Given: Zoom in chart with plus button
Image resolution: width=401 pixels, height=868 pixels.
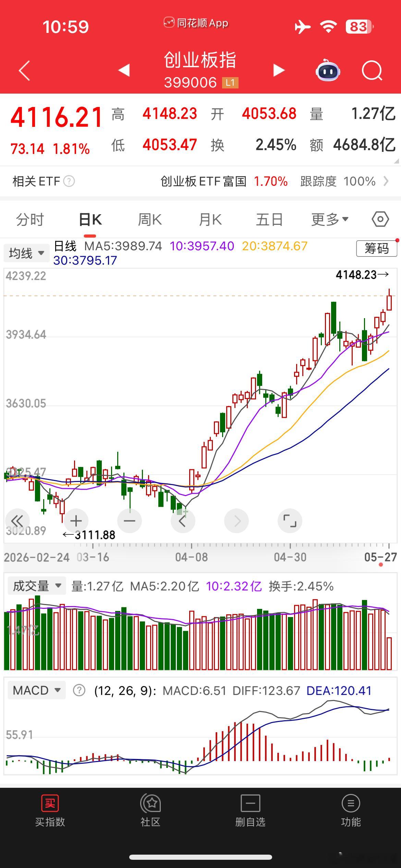Looking at the screenshot, I should point(76,521).
